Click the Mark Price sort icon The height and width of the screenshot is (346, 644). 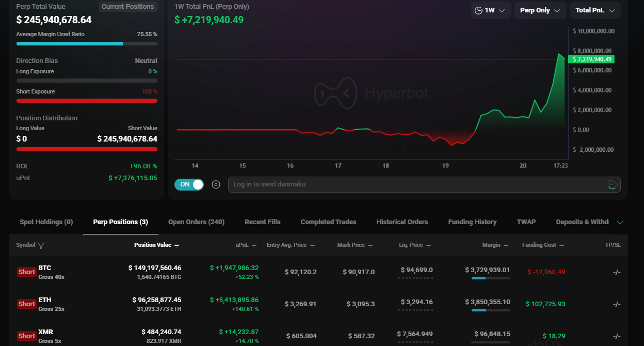pyautogui.click(x=370, y=245)
